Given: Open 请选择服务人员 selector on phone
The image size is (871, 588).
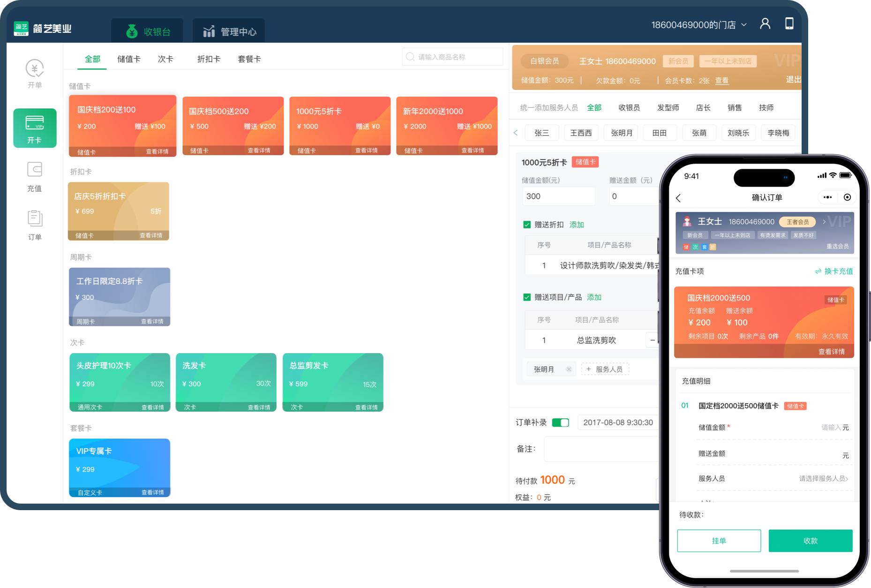Looking at the screenshot, I should (x=823, y=478).
